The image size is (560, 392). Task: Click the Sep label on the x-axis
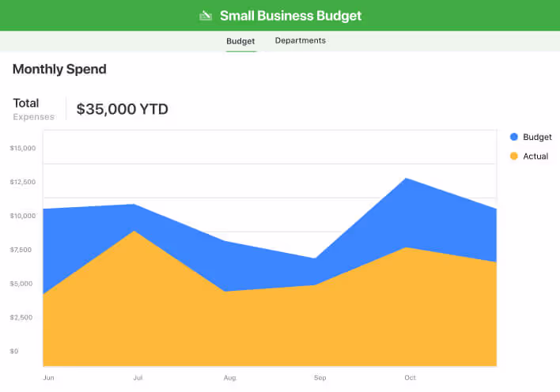point(320,378)
